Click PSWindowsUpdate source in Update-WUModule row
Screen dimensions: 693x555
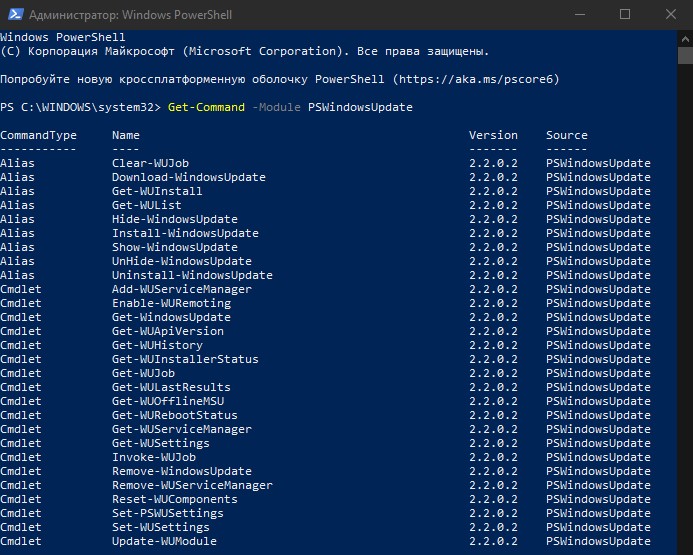(598, 541)
